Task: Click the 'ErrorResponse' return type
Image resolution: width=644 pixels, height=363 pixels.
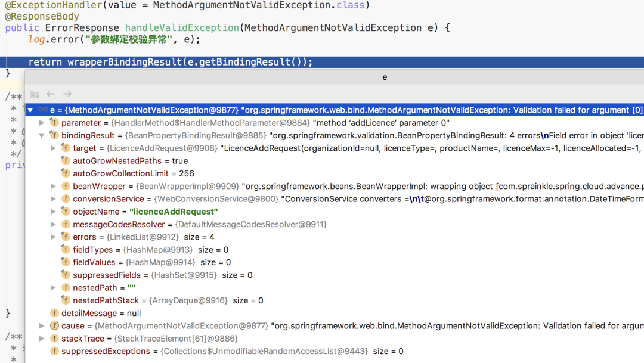Action: 82,28
